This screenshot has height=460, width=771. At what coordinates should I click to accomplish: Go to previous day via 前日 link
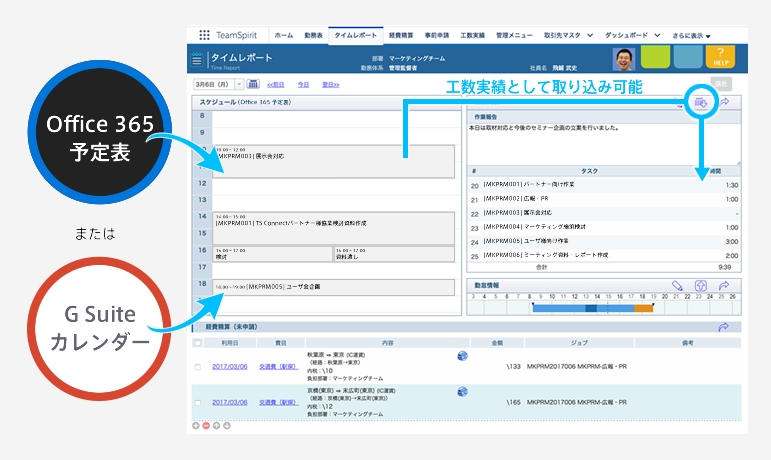pyautogui.click(x=276, y=85)
